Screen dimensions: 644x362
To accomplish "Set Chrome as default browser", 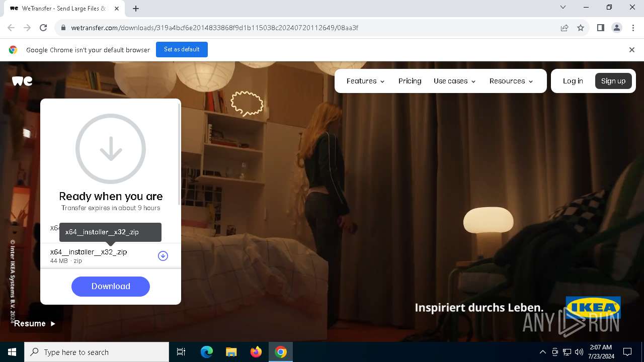I will [x=182, y=49].
